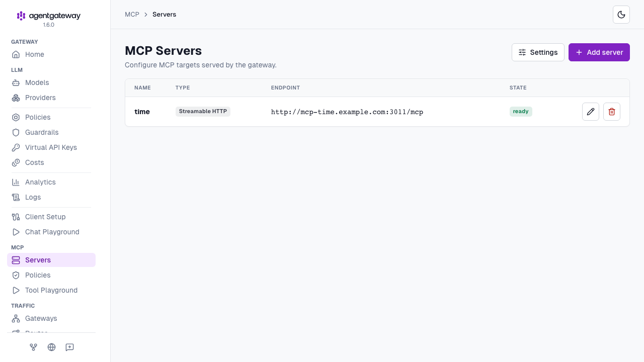Viewport: 644px width, 362px height.
Task: Open the Guardrails page
Action: tap(51, 132)
